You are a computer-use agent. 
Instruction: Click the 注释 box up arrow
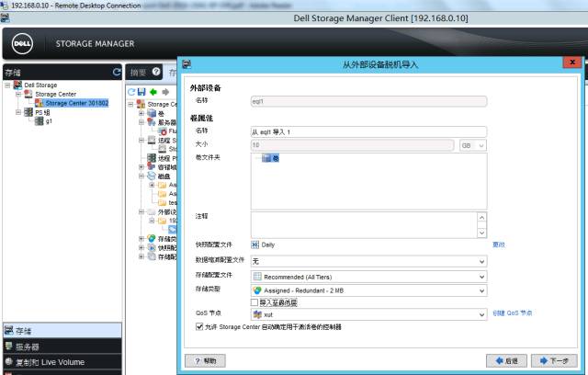481,218
